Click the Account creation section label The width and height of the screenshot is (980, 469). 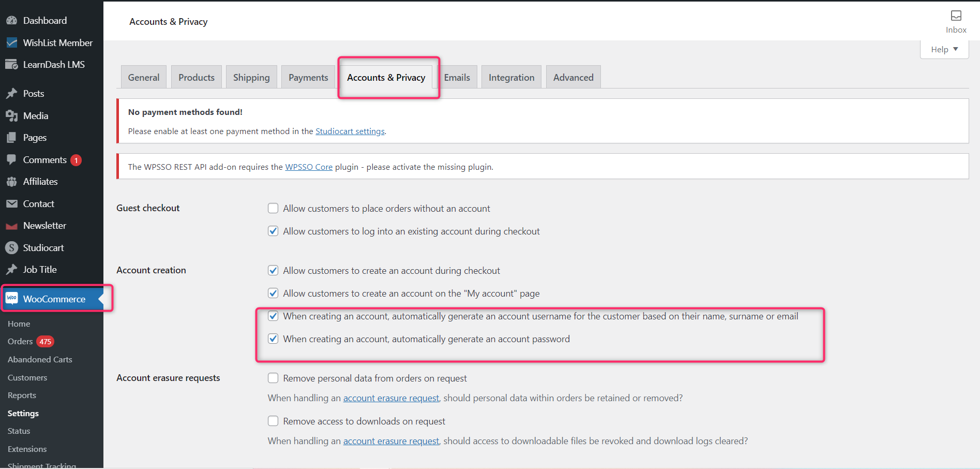click(x=151, y=270)
